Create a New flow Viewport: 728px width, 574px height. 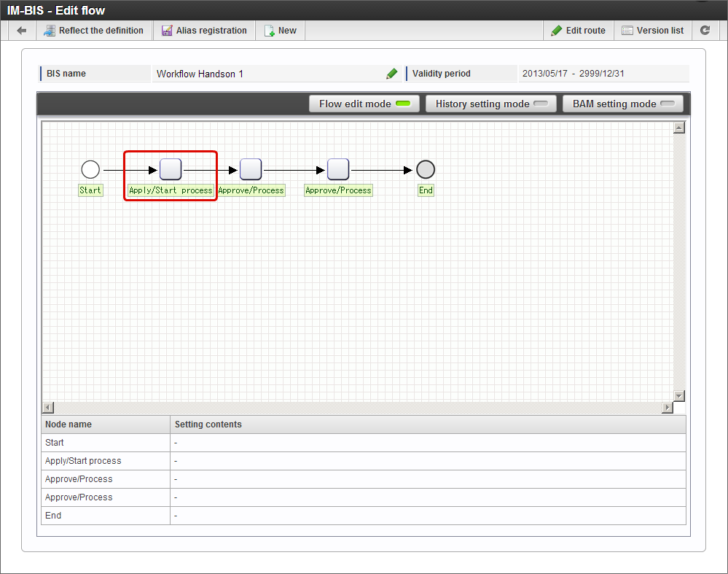click(x=281, y=31)
